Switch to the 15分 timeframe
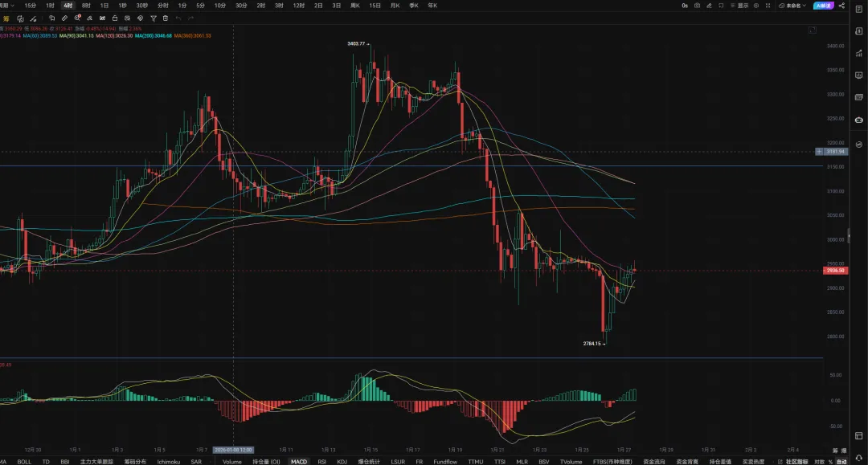 (31, 6)
